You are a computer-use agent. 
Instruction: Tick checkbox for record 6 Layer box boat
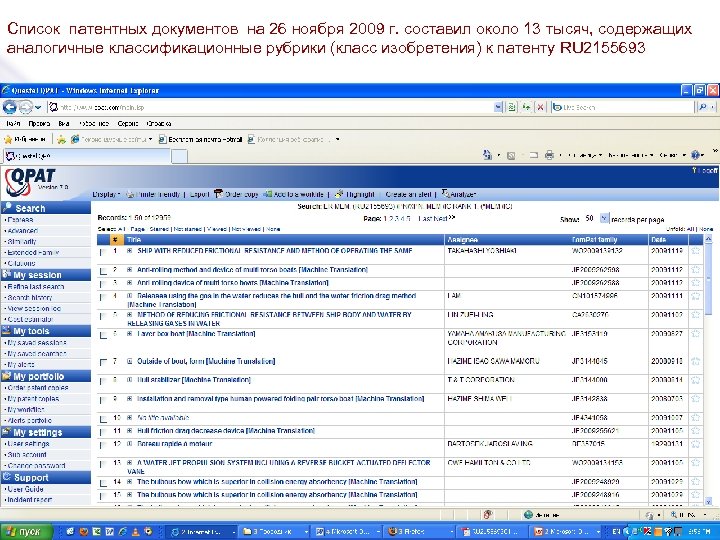pyautogui.click(x=103, y=335)
